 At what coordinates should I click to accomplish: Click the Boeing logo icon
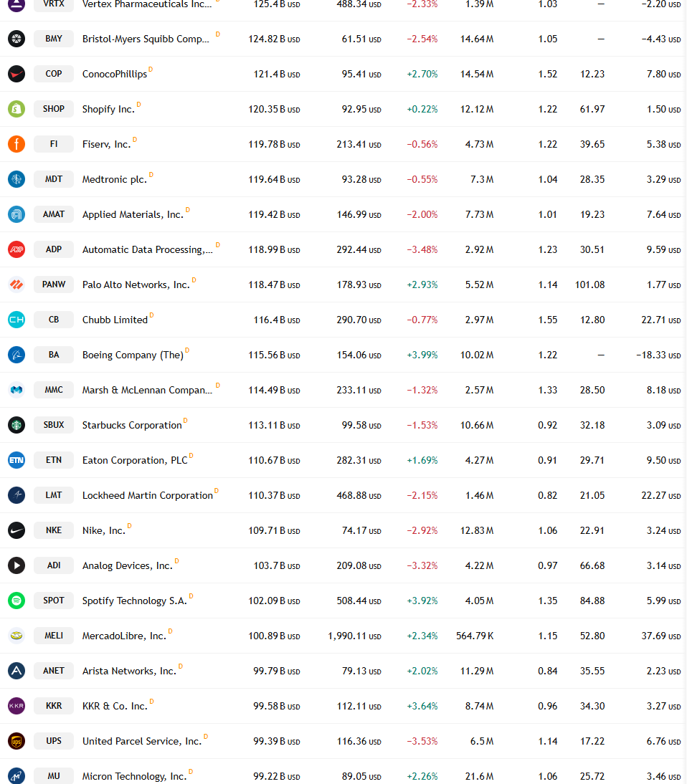point(16,355)
